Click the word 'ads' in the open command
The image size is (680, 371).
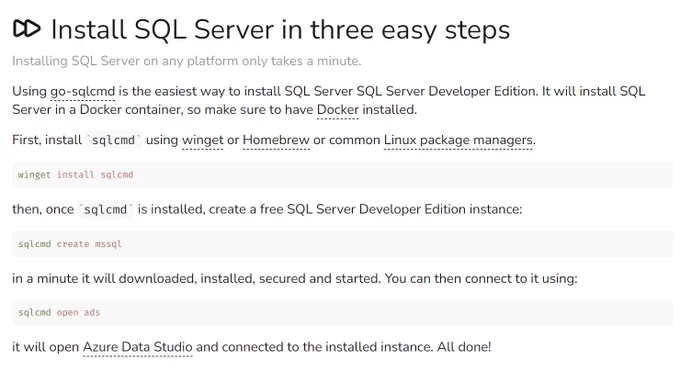pyautogui.click(x=92, y=312)
